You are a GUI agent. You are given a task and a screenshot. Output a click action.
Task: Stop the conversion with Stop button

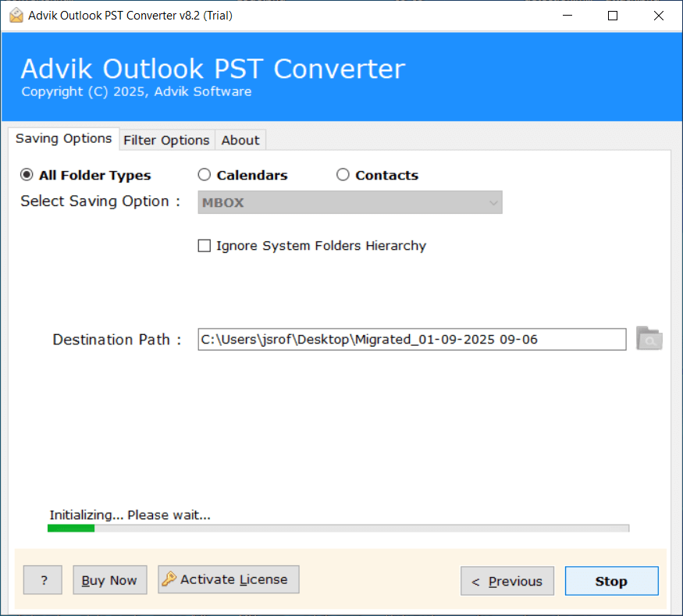pyautogui.click(x=611, y=581)
